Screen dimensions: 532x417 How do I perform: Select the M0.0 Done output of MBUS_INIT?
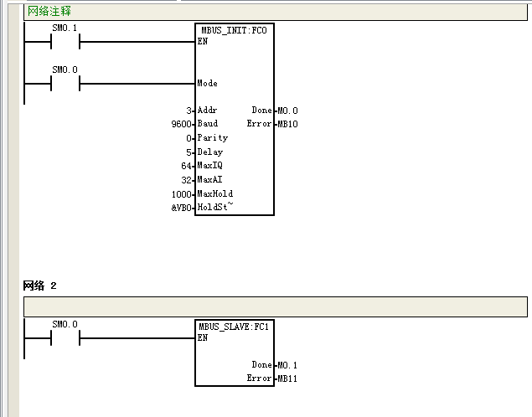pyautogui.click(x=287, y=111)
